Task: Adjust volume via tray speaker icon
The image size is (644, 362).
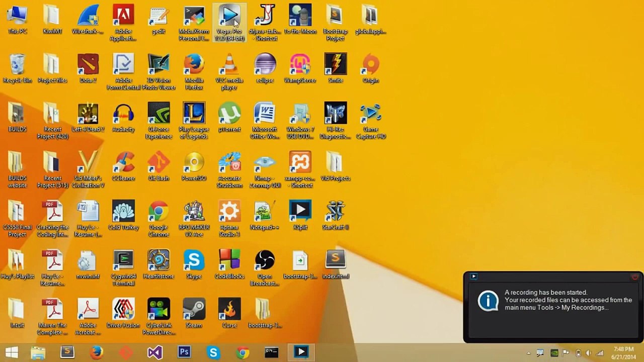Action: click(588, 353)
